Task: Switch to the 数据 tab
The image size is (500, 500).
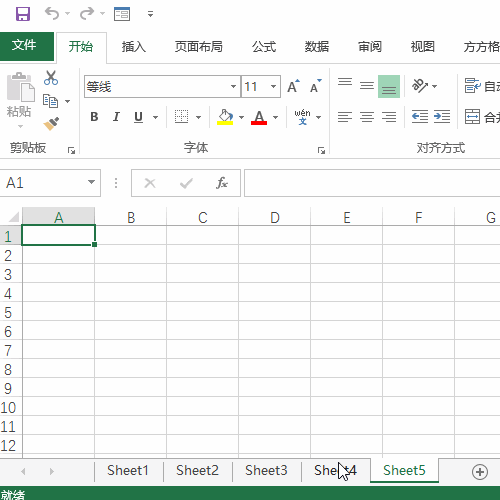Action: pos(317,47)
